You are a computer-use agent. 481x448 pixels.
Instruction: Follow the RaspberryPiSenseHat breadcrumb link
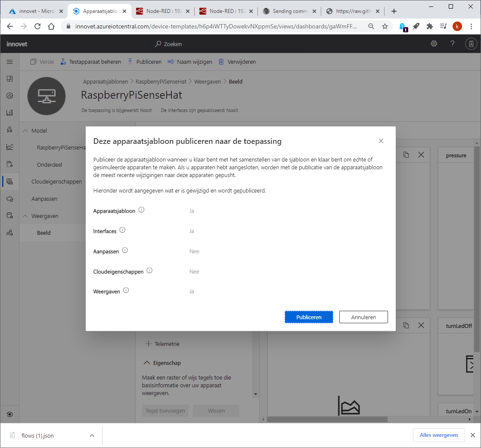point(161,81)
